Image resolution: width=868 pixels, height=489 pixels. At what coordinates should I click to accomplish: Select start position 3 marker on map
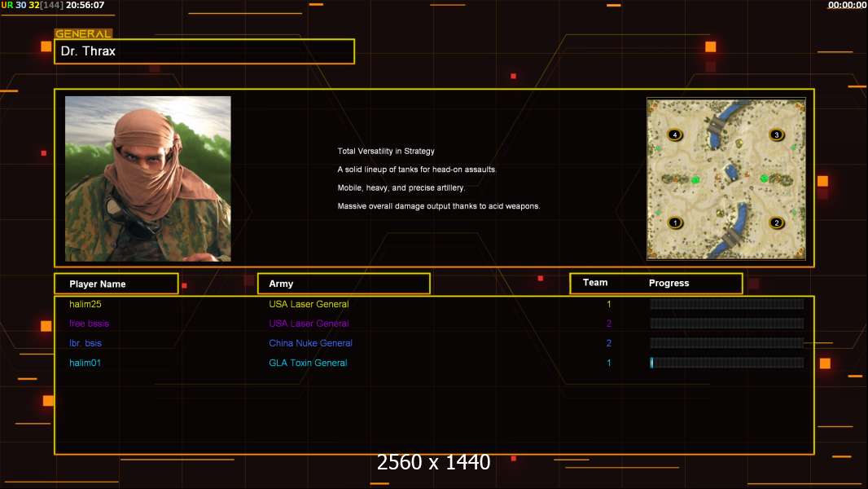776,134
